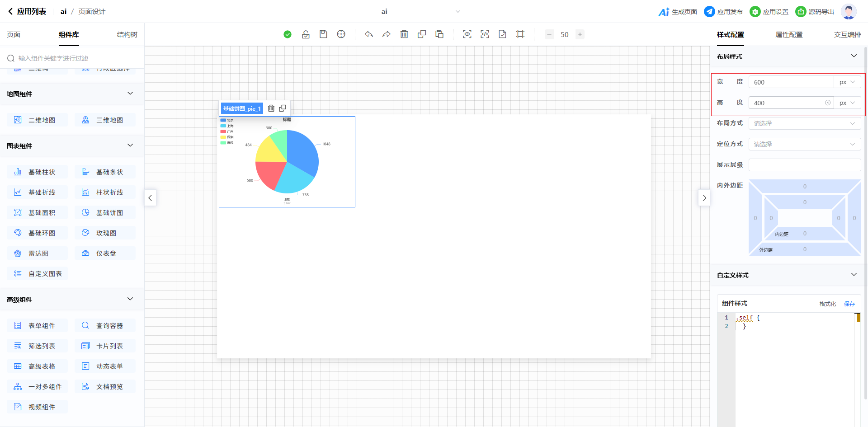Open the code view icon in toolbar
This screenshot has width=868, height=427.
(485, 34)
